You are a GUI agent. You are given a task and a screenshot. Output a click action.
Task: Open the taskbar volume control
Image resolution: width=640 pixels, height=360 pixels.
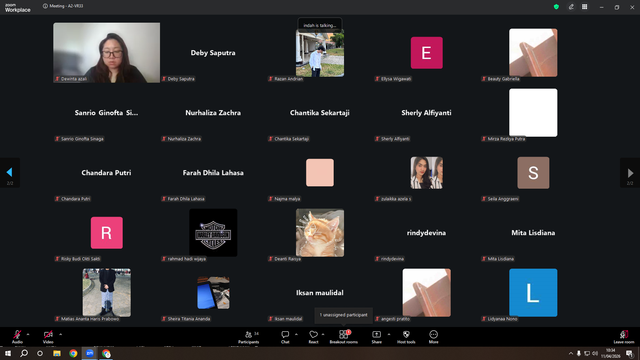(595, 353)
